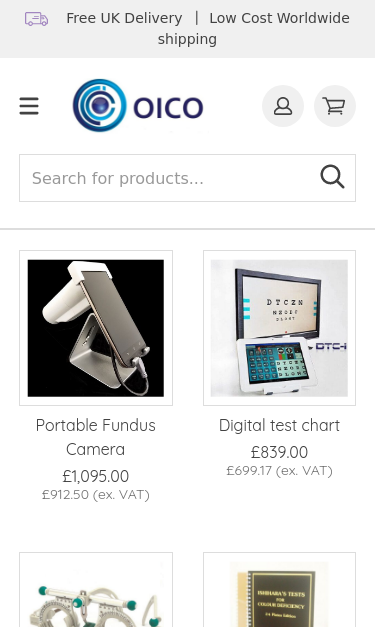Focus the Search for products field

point(187,178)
